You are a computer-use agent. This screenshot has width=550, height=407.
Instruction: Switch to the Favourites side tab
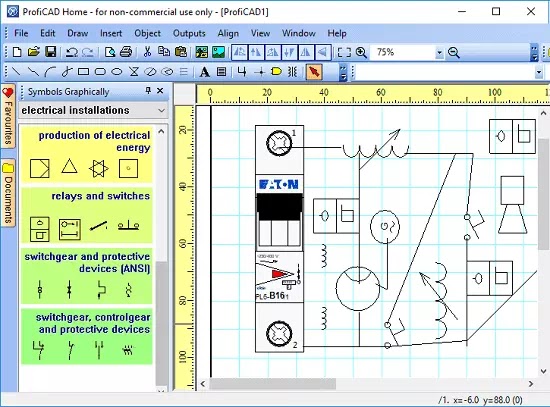pos(8,116)
